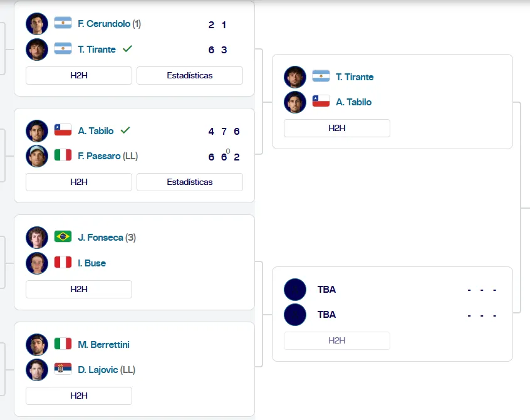Open D. Lajovic's player name link
This screenshot has height=420, width=530.
click(x=98, y=370)
